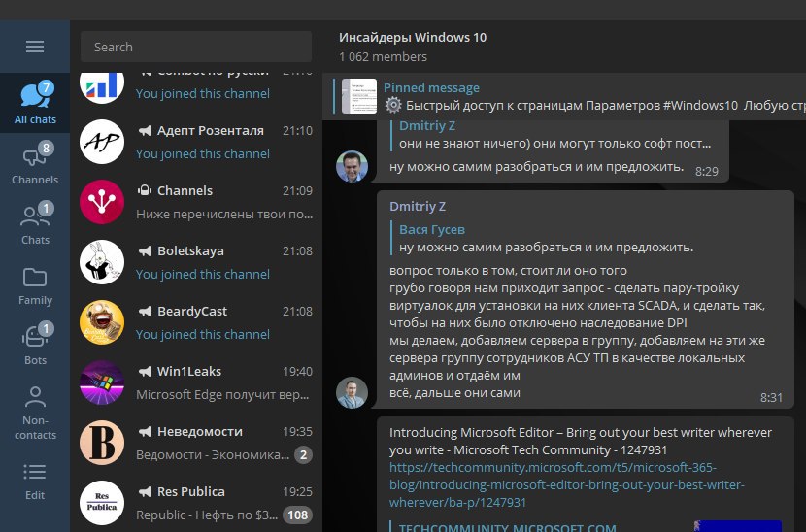Open the Win1Leaks channel

196,382
